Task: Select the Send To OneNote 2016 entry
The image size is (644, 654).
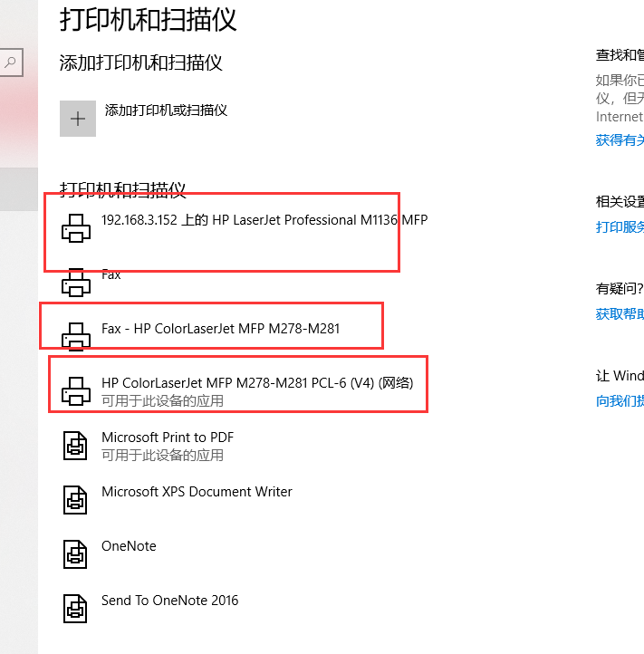Action: click(x=169, y=601)
